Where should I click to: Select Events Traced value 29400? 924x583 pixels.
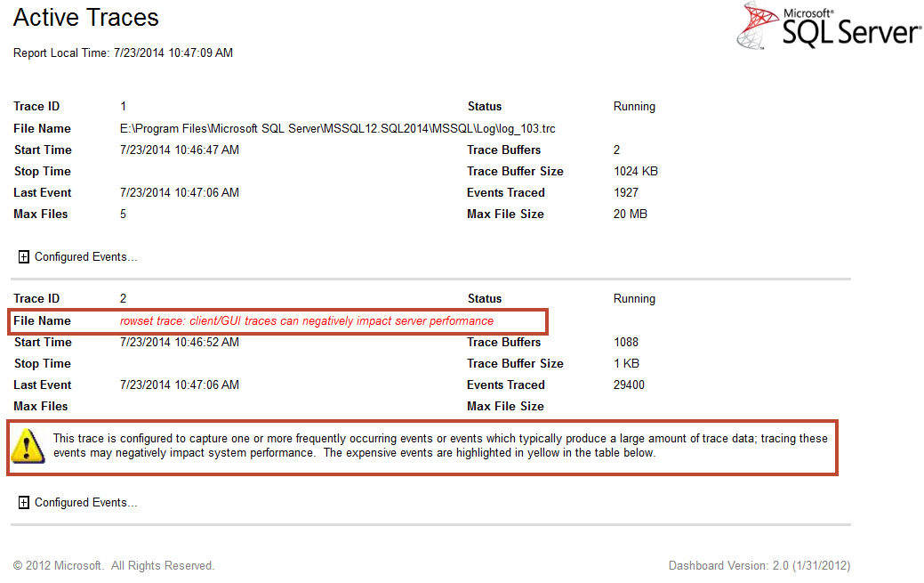click(x=629, y=385)
